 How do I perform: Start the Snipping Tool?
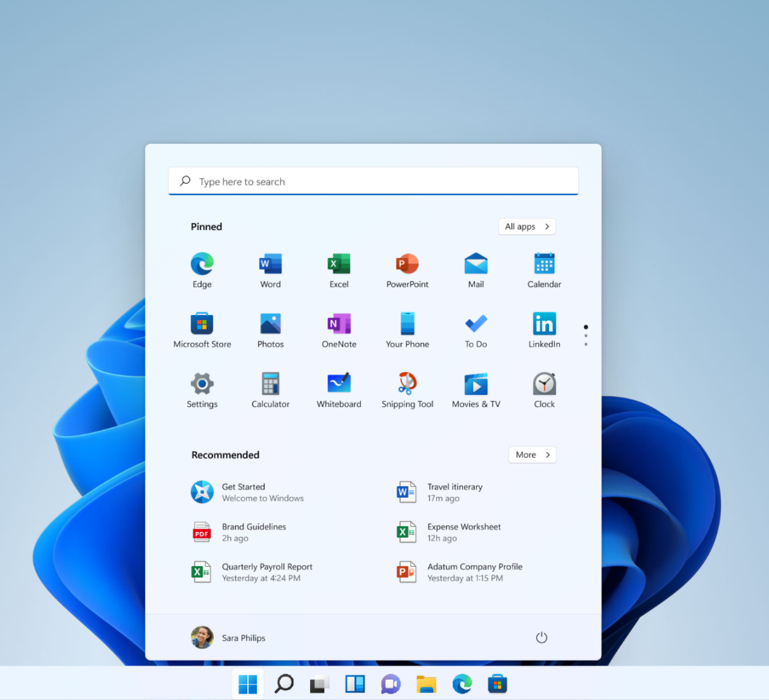407,389
